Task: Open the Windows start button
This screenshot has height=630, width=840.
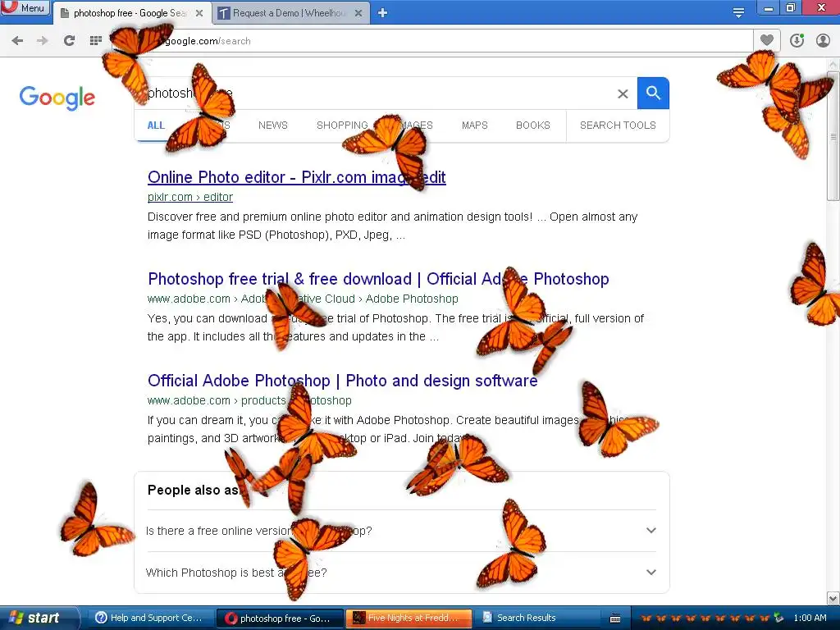Action: pyautogui.click(x=39, y=618)
